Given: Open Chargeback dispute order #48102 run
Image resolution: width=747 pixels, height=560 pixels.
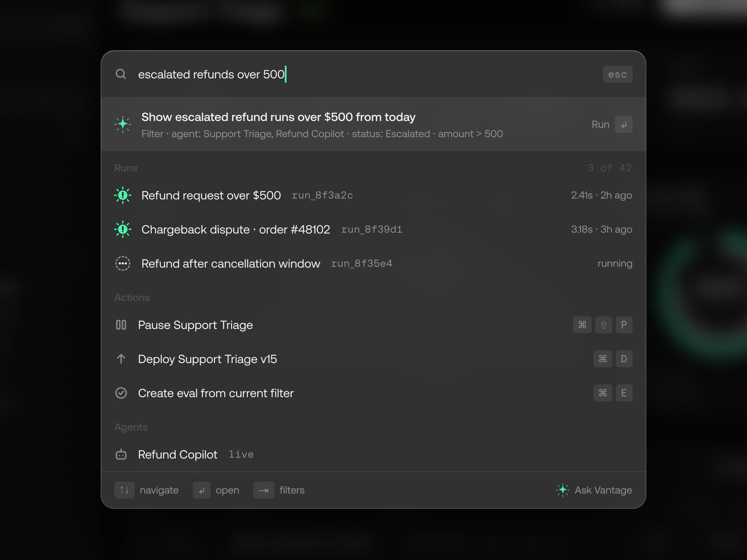Looking at the screenshot, I should pyautogui.click(x=373, y=229).
